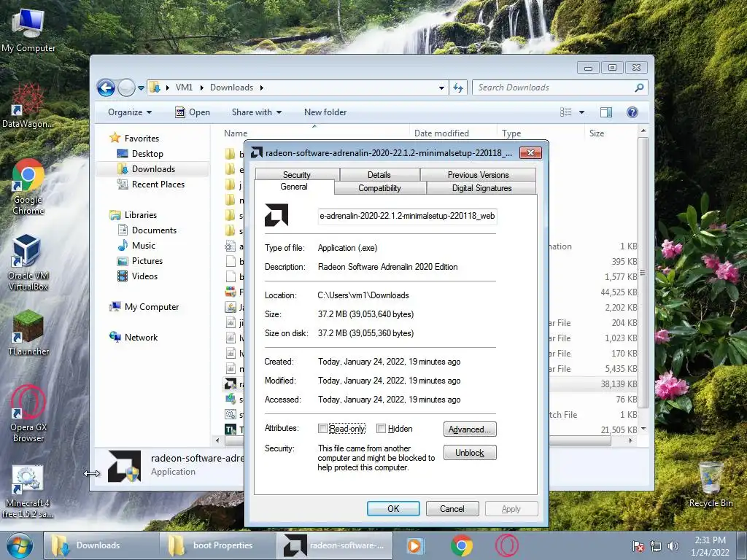Image resolution: width=747 pixels, height=560 pixels.
Task: Click the AMD icon in properties dialog
Action: coord(276,215)
